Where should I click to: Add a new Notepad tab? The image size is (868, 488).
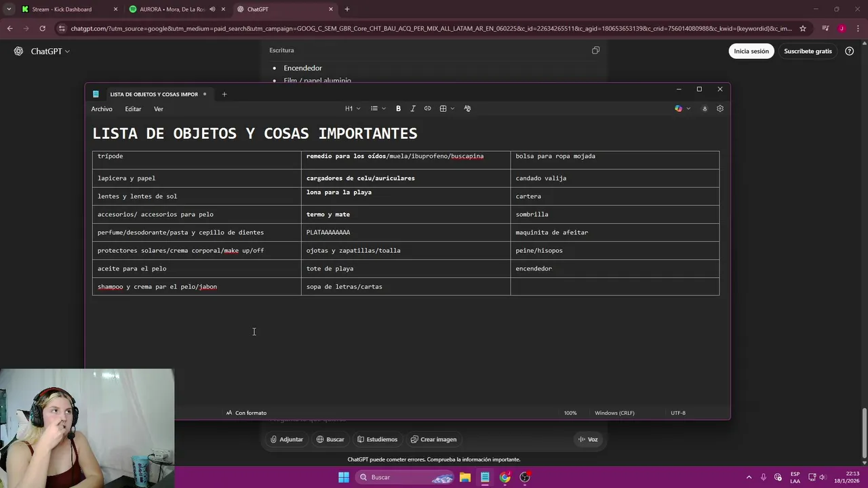pos(224,94)
